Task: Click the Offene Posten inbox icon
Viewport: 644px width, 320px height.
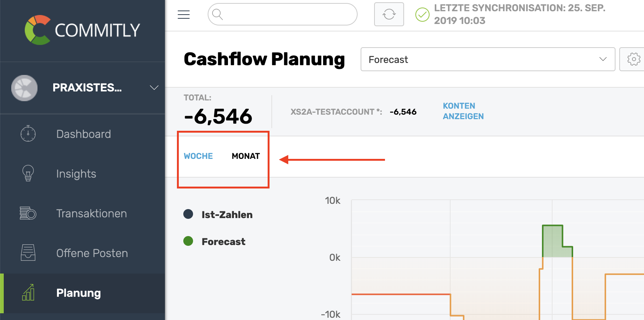Action: (x=28, y=253)
